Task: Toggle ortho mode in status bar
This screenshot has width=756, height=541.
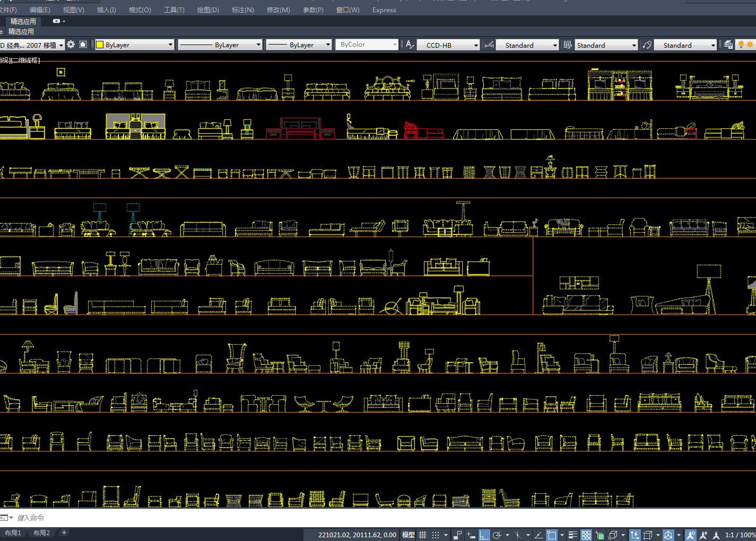Action: coord(484,535)
